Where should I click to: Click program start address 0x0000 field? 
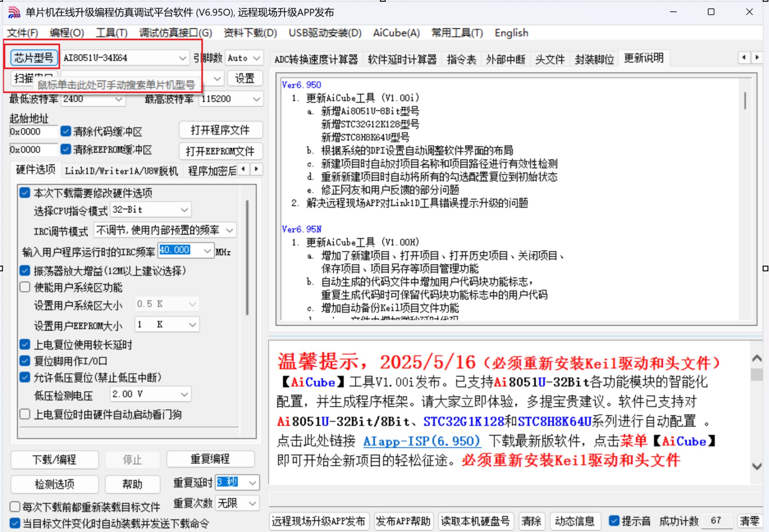[x=33, y=132]
